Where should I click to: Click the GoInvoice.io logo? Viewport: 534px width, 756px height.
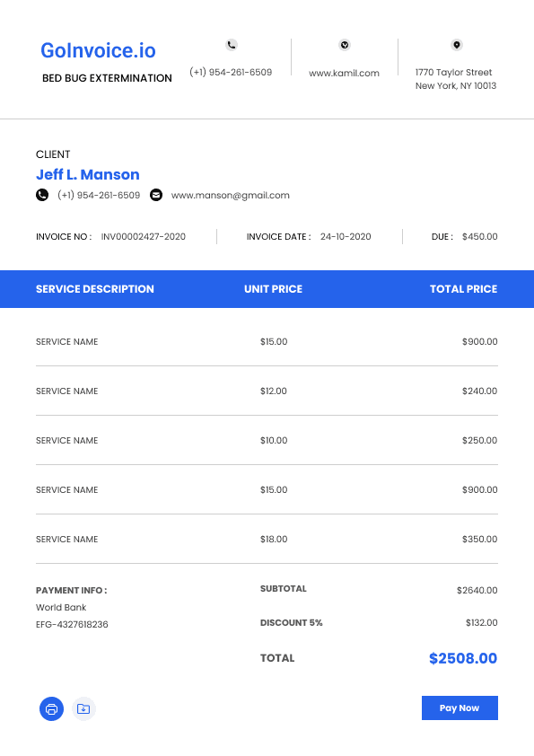tap(99, 50)
